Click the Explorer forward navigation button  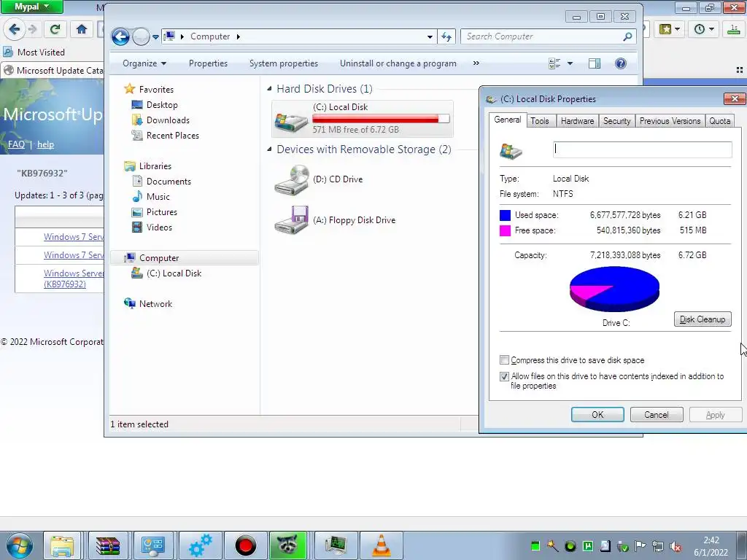click(x=141, y=36)
